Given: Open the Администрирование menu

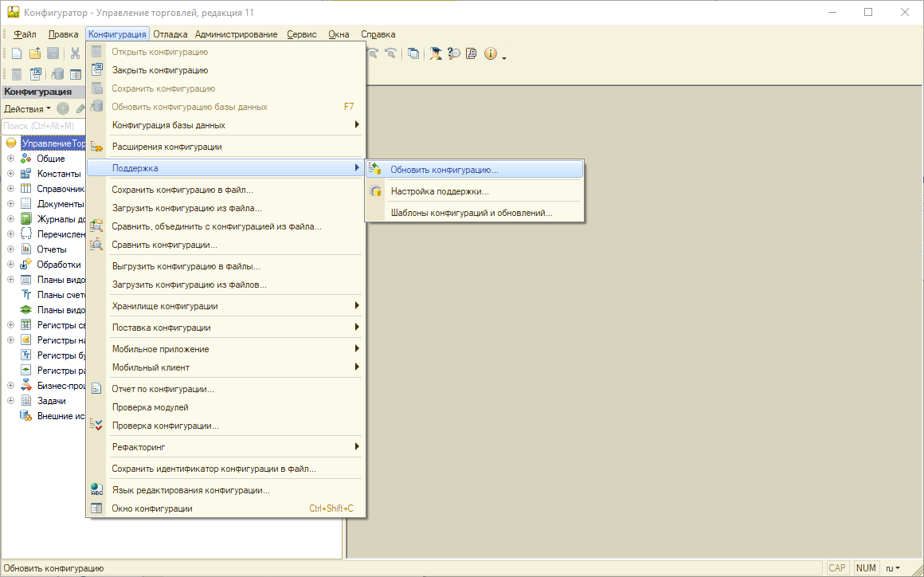Looking at the screenshot, I should point(236,34).
